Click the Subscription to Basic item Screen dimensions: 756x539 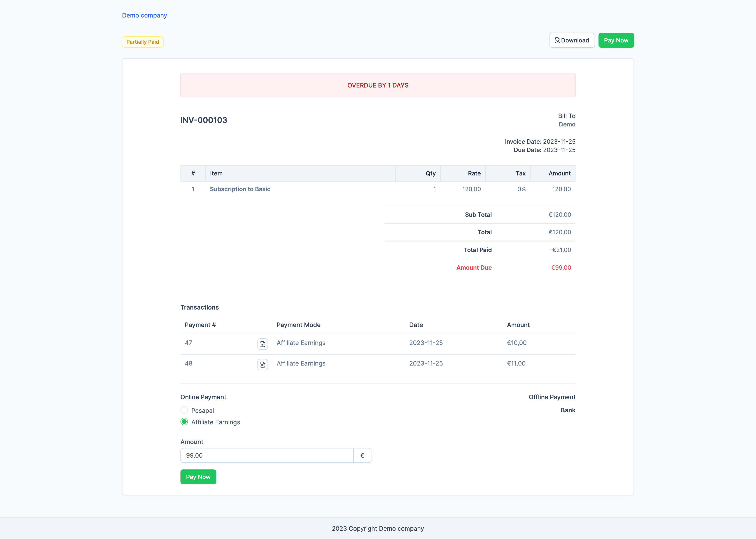click(x=240, y=189)
